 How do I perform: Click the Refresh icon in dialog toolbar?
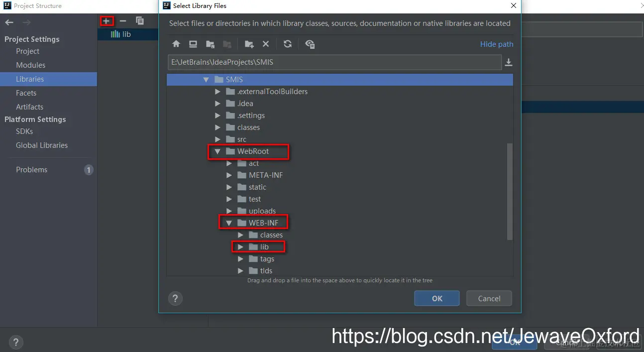pos(288,44)
